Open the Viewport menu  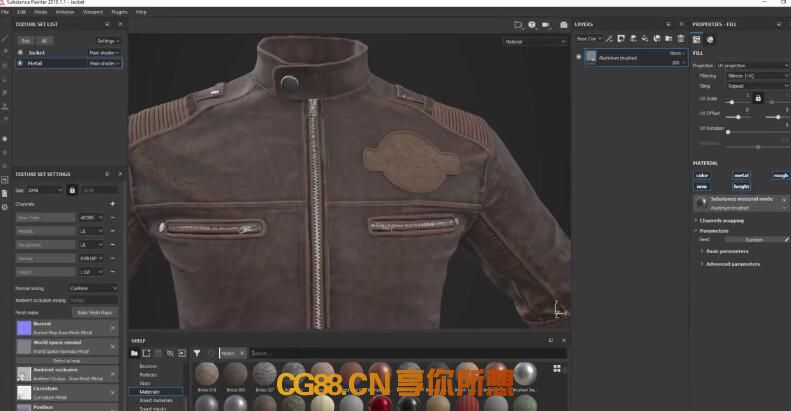[x=92, y=12]
